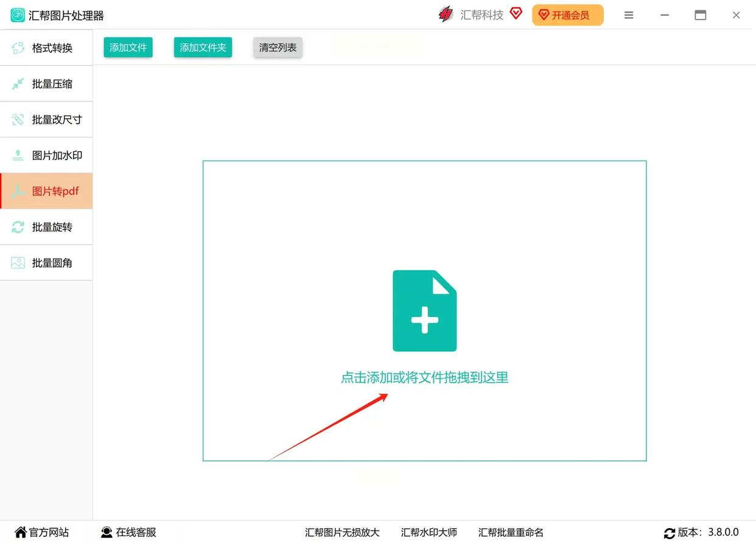Click the version refresh icon
Screen dimensions: 756x544
[x=670, y=533]
